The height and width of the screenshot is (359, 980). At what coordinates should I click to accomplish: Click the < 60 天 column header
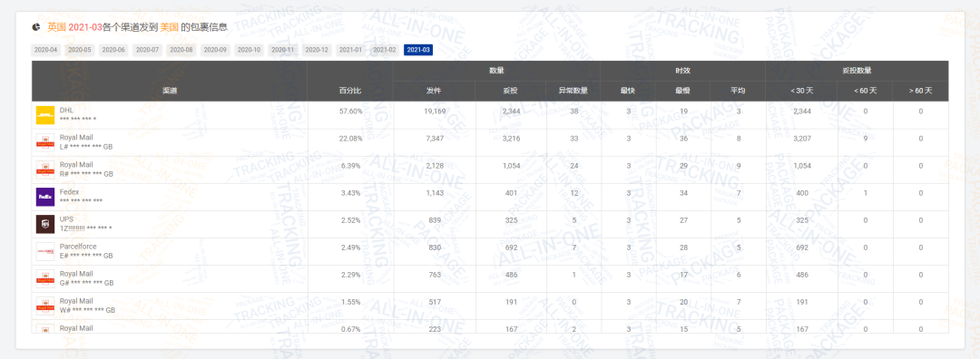click(x=865, y=92)
